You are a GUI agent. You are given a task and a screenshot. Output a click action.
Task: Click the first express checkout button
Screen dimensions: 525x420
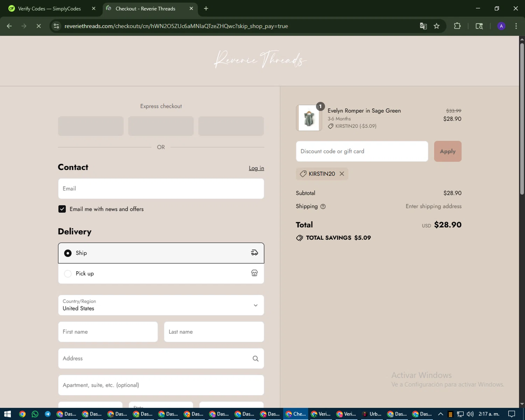pos(91,126)
